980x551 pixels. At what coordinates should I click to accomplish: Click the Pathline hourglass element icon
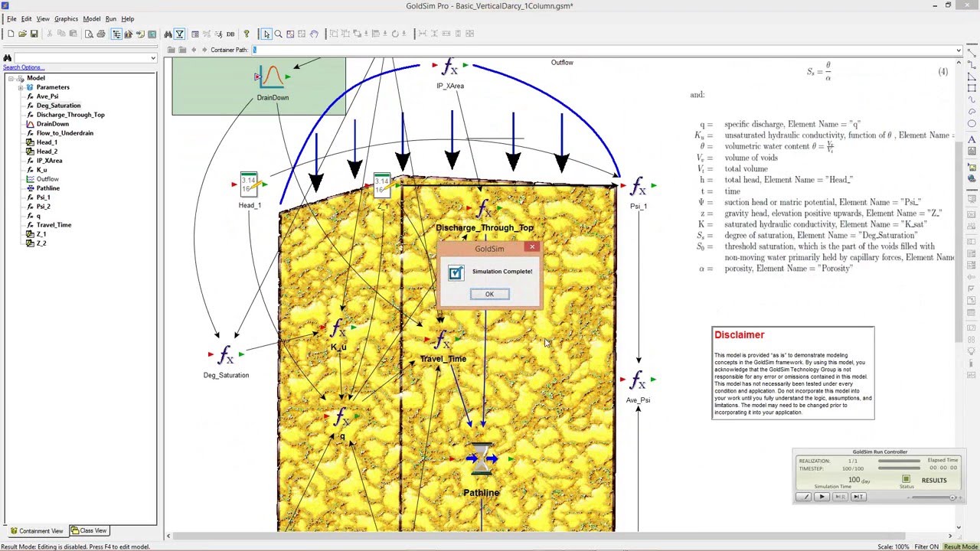[482, 459]
